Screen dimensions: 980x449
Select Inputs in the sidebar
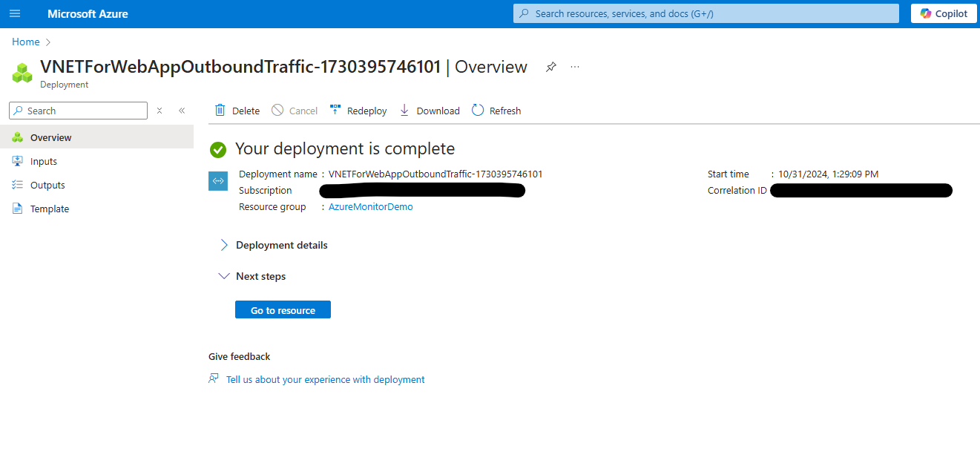(x=43, y=161)
